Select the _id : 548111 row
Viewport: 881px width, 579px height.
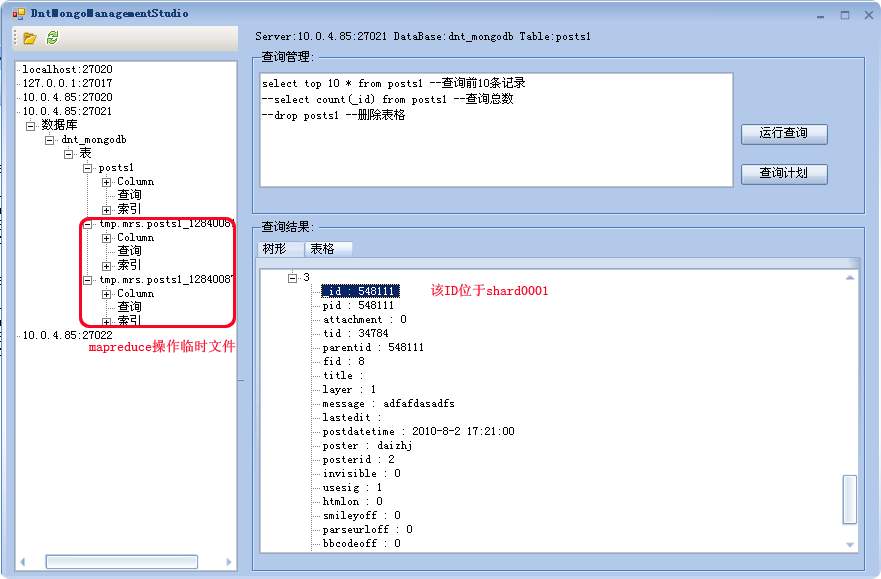pyautogui.click(x=360, y=291)
